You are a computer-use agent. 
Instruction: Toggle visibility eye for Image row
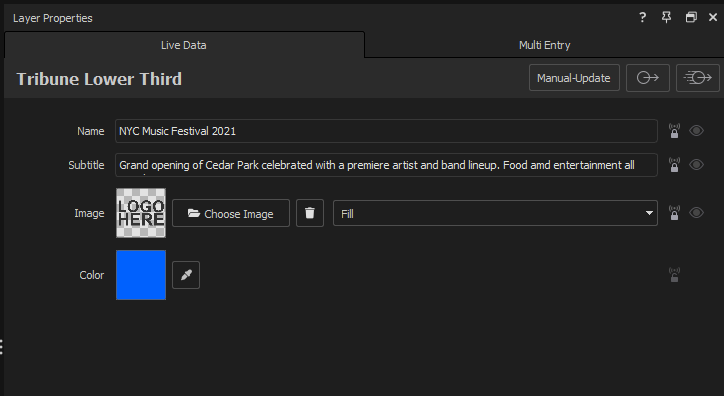[x=696, y=213]
